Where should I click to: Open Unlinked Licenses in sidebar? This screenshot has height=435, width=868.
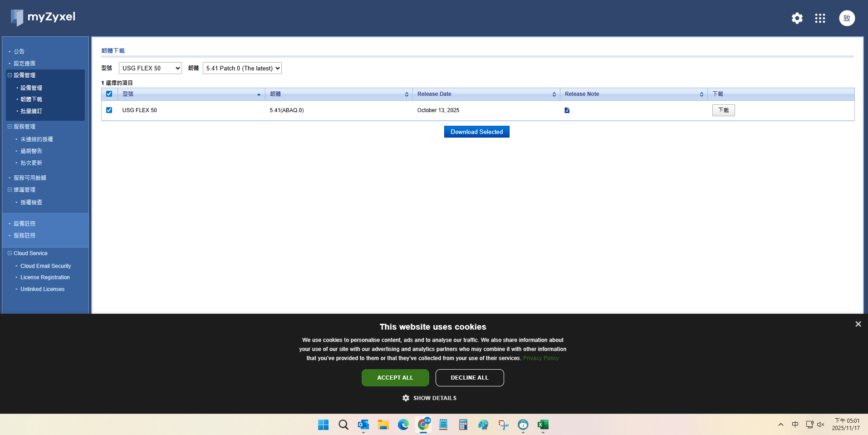point(43,289)
